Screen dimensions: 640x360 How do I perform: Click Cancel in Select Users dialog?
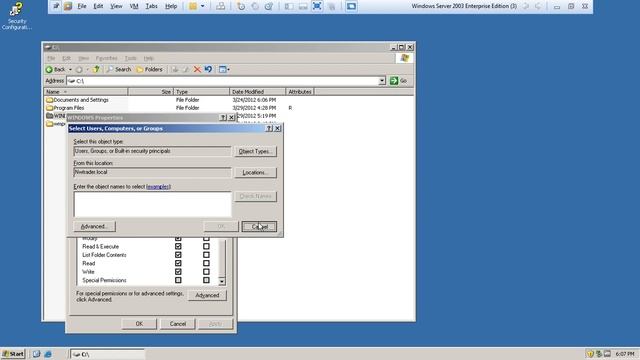click(x=259, y=227)
